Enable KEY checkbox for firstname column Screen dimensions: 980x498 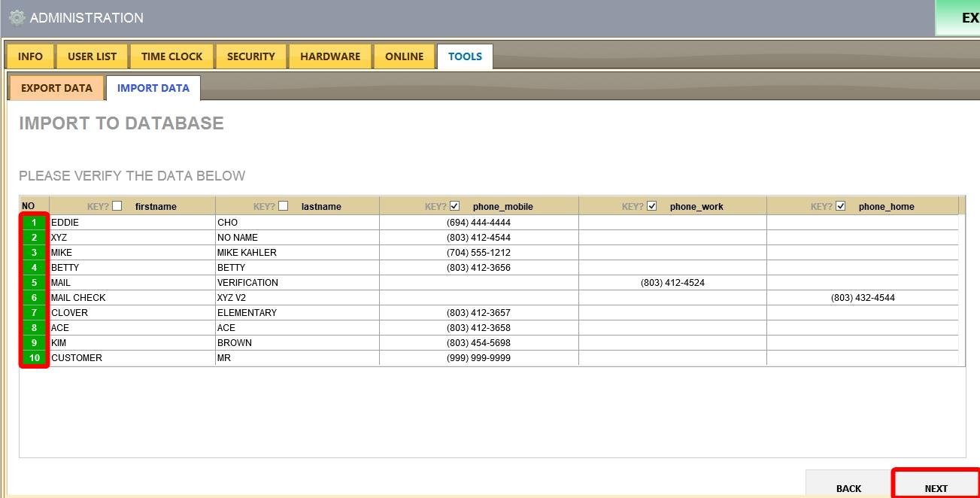click(x=117, y=206)
